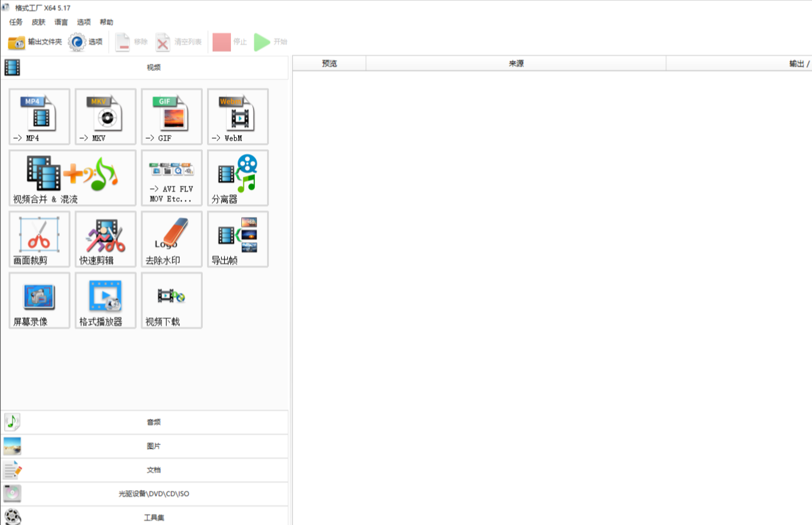Viewport: 812px width, 525px height.
Task: Open the 皮肤 skin menu
Action: coord(38,22)
